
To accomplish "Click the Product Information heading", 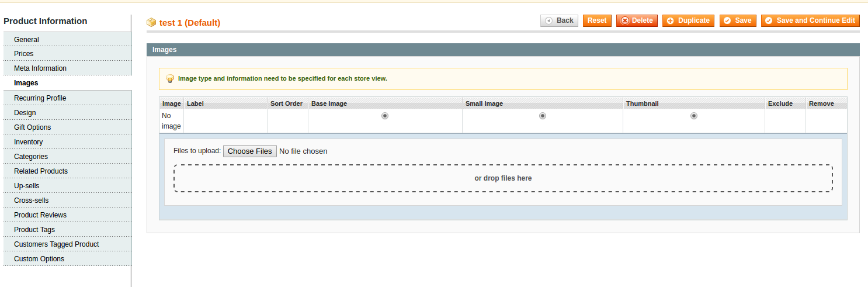I will (x=46, y=21).
